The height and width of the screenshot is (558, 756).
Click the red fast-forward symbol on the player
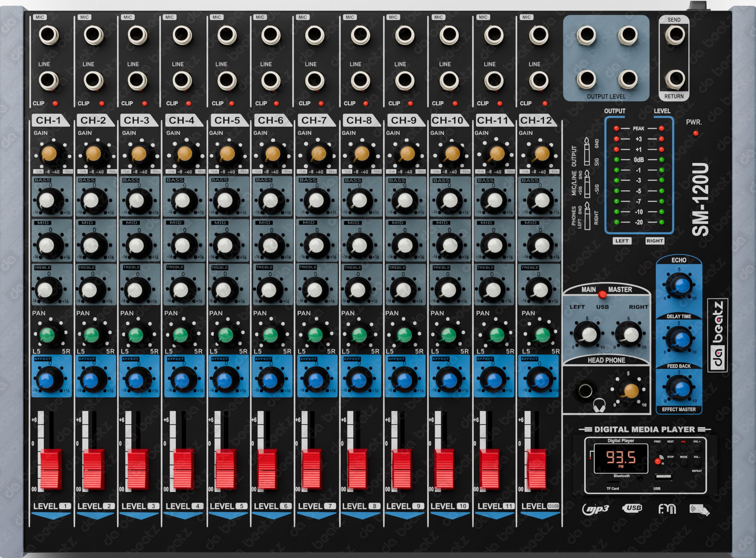coord(683,442)
